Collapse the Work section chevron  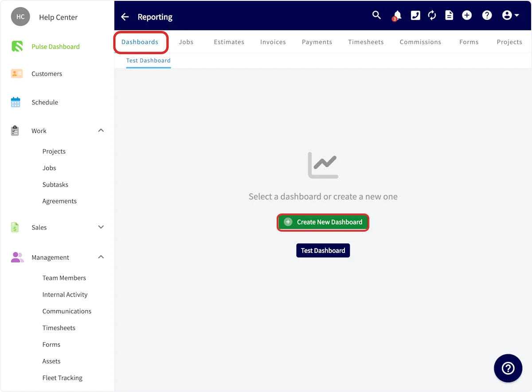coord(101,131)
